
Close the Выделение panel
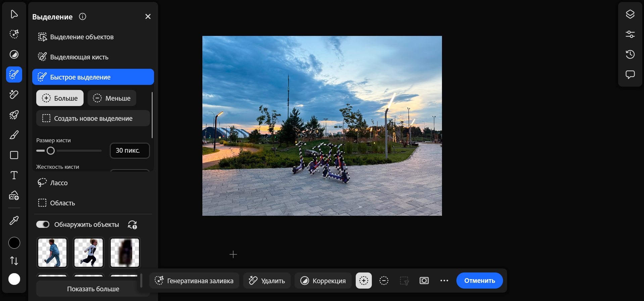pyautogui.click(x=148, y=16)
